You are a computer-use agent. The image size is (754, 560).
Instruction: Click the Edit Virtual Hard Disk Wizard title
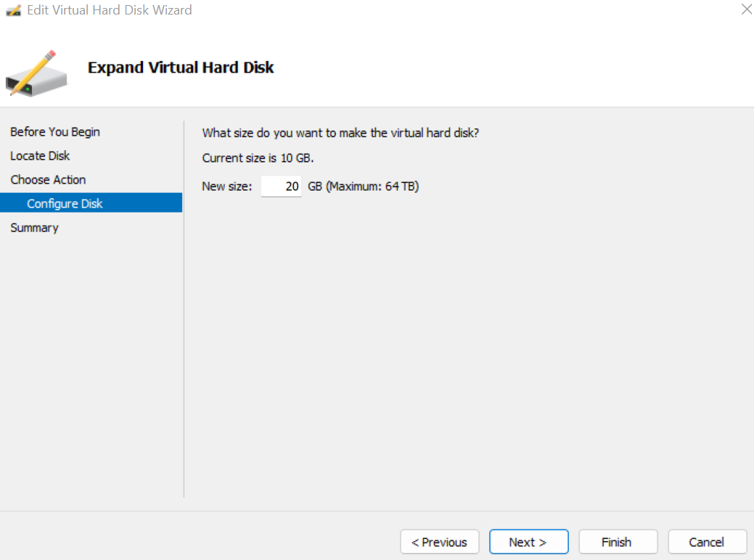(x=109, y=10)
